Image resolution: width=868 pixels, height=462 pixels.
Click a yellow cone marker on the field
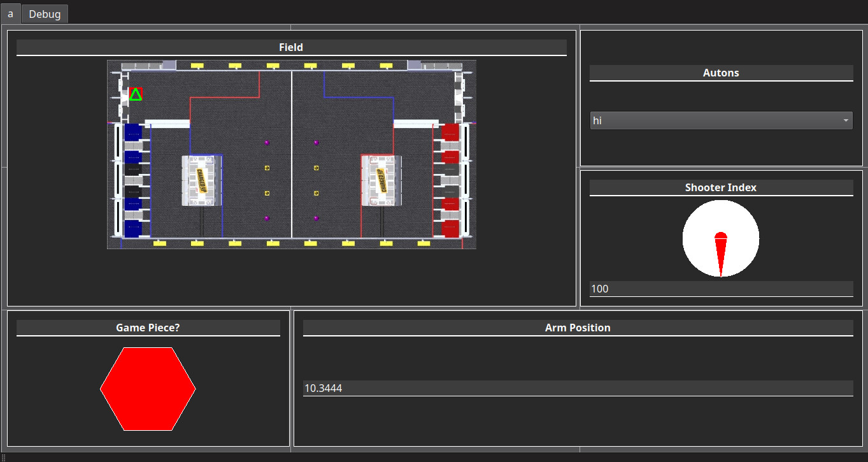point(267,168)
